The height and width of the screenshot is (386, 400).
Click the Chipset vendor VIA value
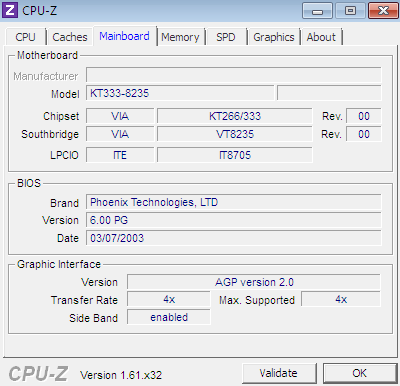[x=120, y=116]
